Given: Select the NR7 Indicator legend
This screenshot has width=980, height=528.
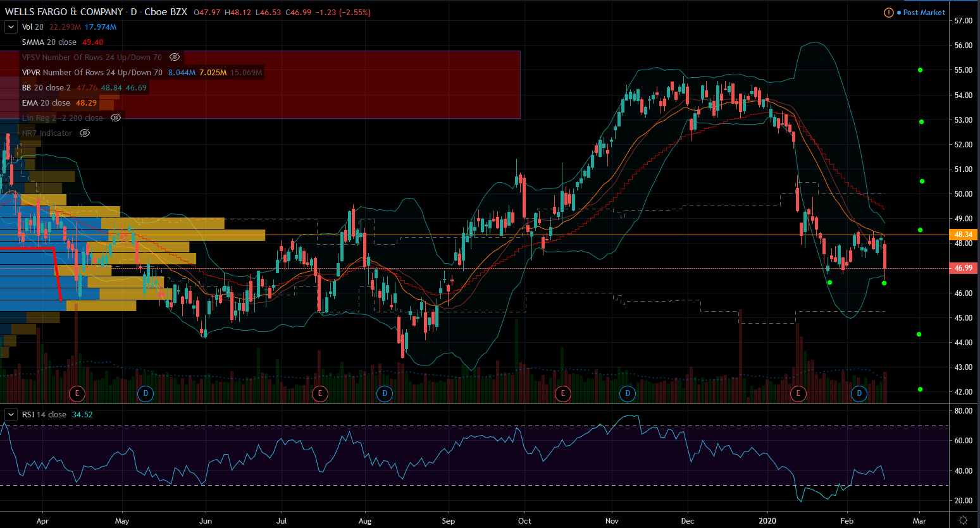Looking at the screenshot, I should [47, 133].
